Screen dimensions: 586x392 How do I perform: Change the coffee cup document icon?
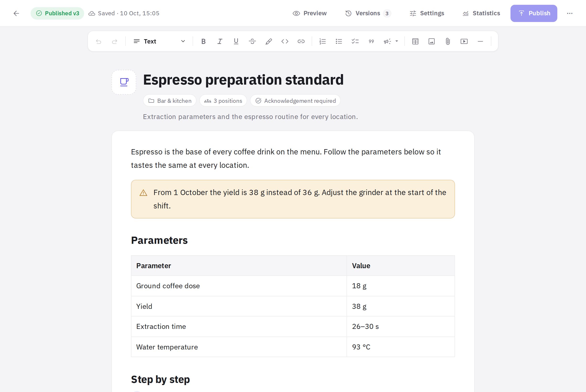point(124,82)
